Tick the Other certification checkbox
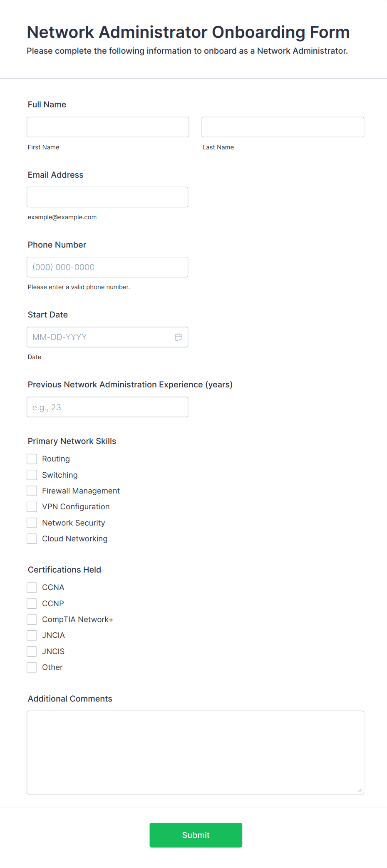The image size is (387, 868). tap(32, 667)
